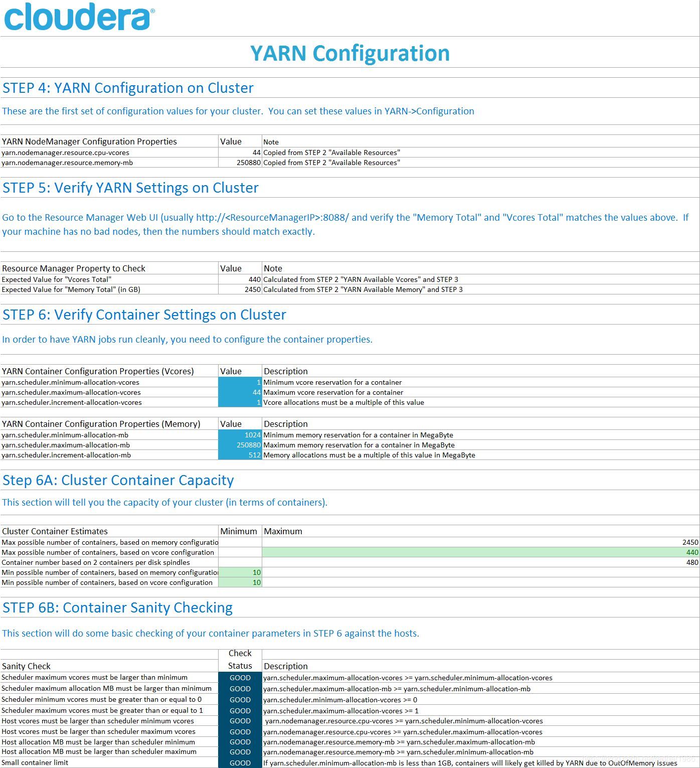Viewport: 700px width, 768px height.
Task: Select GOOD status for Scheduler maximum allocation MB
Action: 240,689
